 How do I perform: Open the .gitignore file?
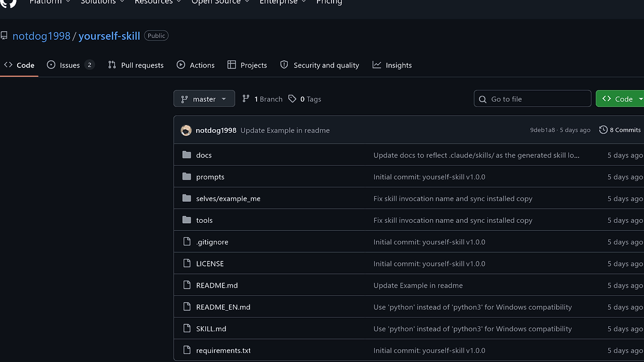coord(212,242)
